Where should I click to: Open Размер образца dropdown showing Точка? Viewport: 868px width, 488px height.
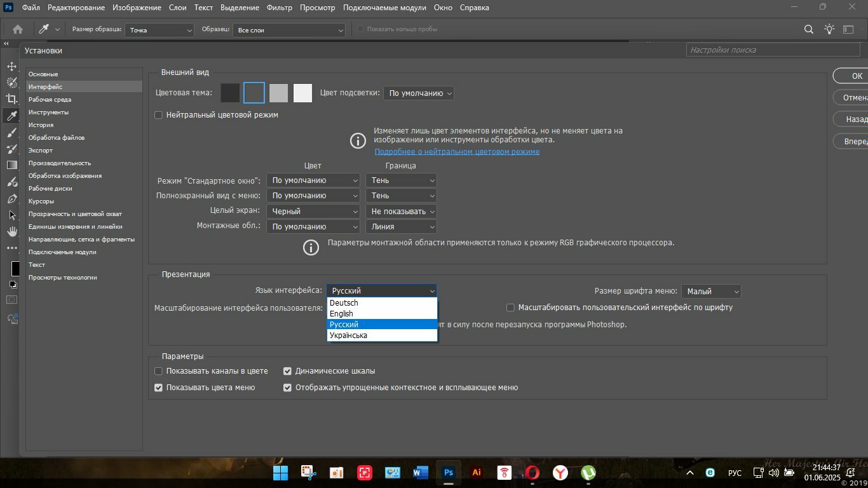tap(159, 30)
